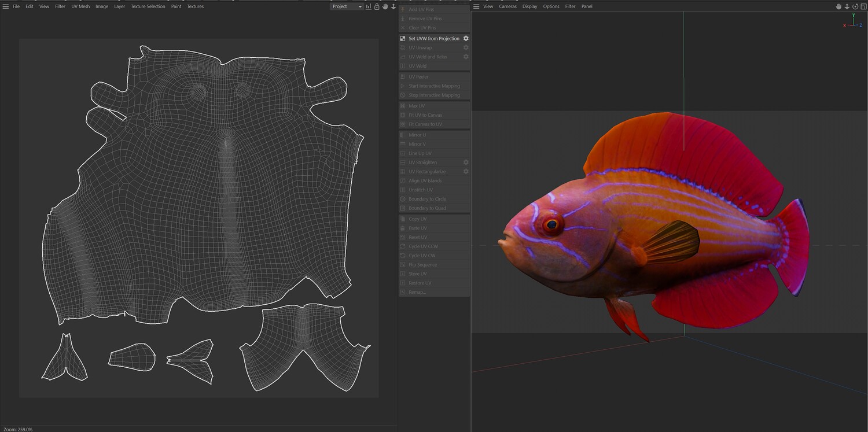Open the UV Rectangularize gear settings

pyautogui.click(x=466, y=172)
